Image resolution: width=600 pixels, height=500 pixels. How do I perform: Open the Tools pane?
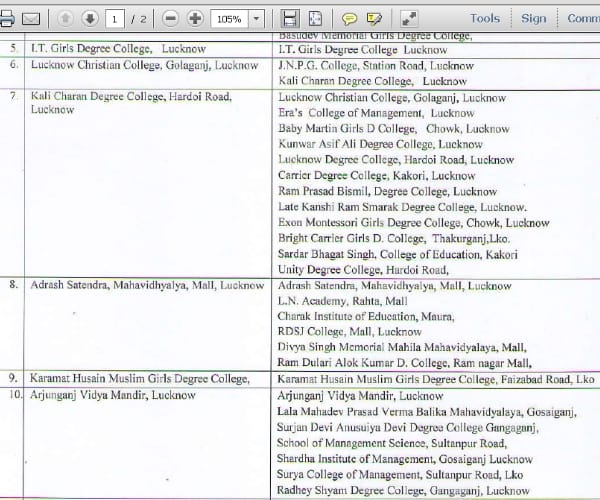click(485, 18)
